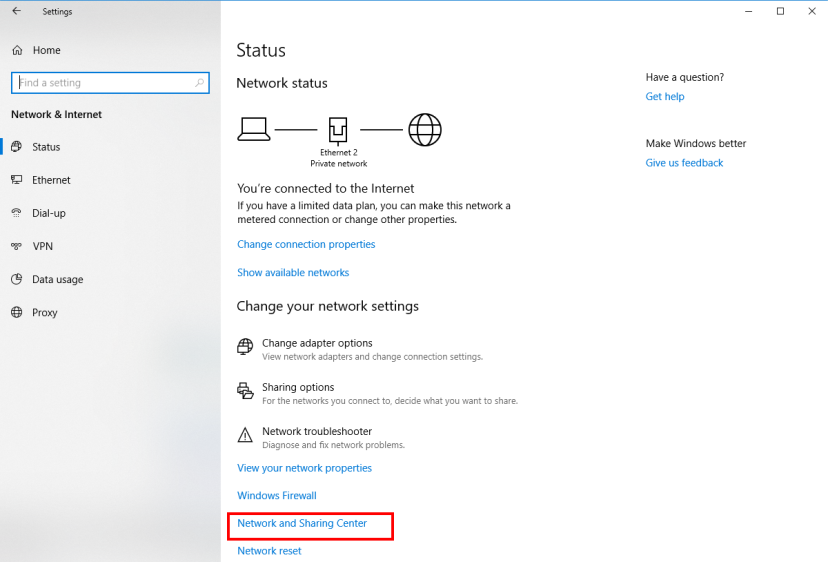
Task: Open the Proxy settings page
Action: pyautogui.click(x=44, y=312)
